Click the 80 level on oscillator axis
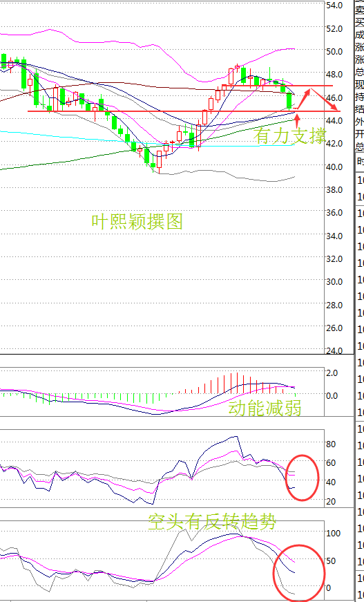 point(331,444)
